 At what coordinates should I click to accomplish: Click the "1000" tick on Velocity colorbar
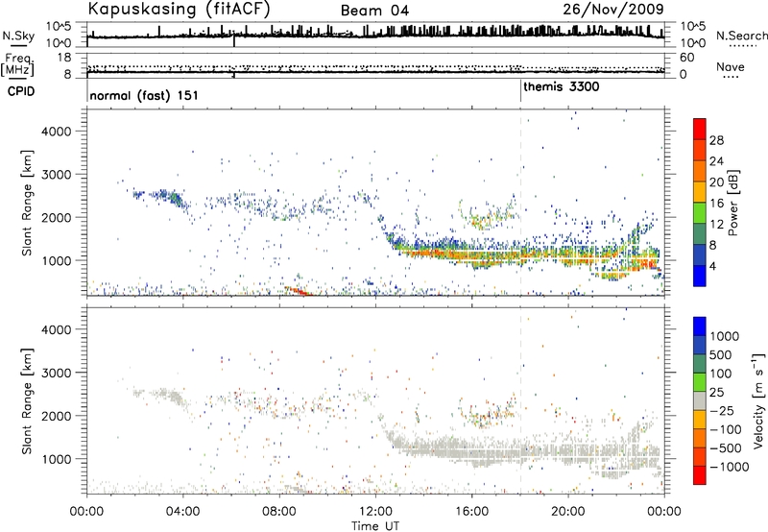pyautogui.click(x=725, y=336)
